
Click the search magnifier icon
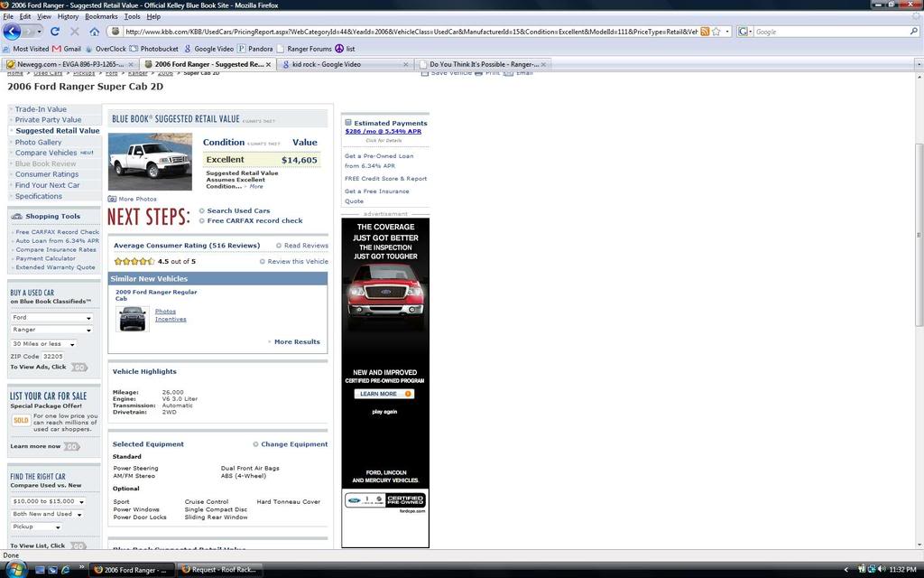(x=914, y=32)
